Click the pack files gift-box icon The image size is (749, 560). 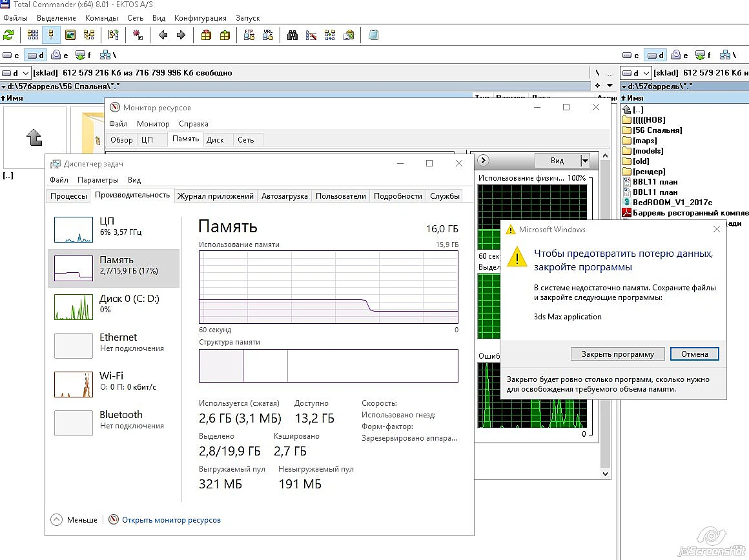[206, 35]
